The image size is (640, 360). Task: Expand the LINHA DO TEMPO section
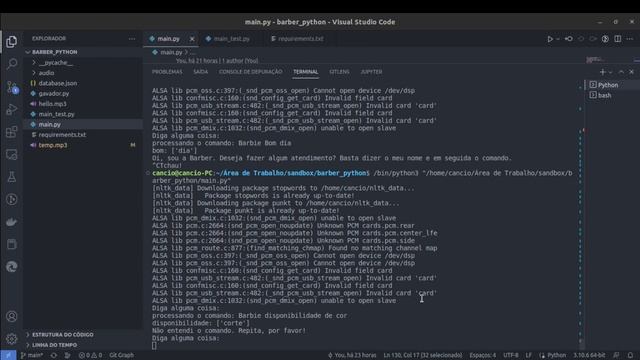(83, 345)
